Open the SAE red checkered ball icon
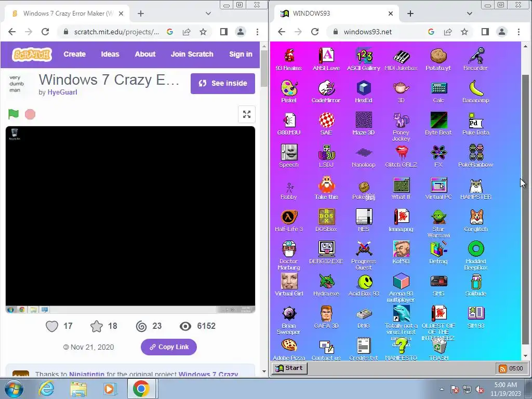 326,124
